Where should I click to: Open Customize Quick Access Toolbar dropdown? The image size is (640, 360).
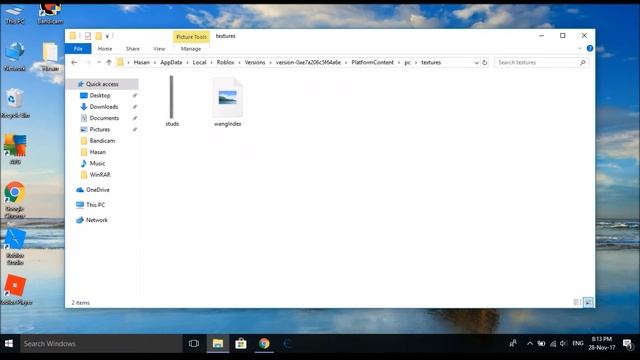point(107,36)
